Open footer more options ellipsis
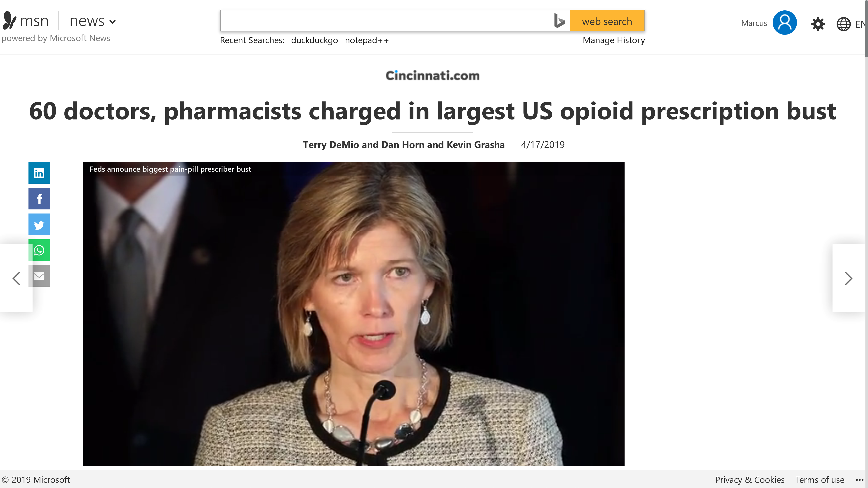Image resolution: width=868 pixels, height=488 pixels. (x=860, y=480)
